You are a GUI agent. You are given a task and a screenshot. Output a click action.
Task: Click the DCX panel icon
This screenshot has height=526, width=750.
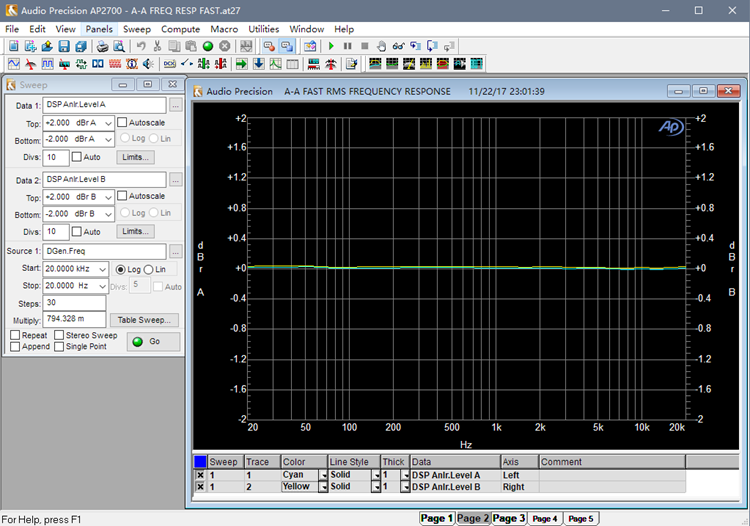click(170, 64)
